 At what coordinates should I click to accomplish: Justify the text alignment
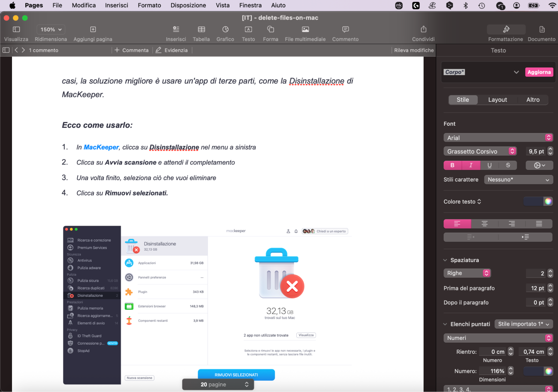pyautogui.click(x=539, y=224)
